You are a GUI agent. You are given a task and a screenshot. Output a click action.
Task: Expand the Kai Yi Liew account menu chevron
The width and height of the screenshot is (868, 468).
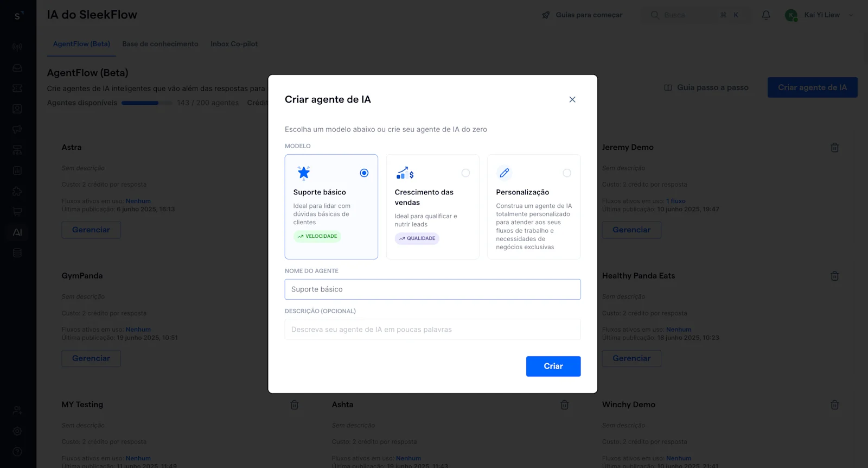click(851, 15)
